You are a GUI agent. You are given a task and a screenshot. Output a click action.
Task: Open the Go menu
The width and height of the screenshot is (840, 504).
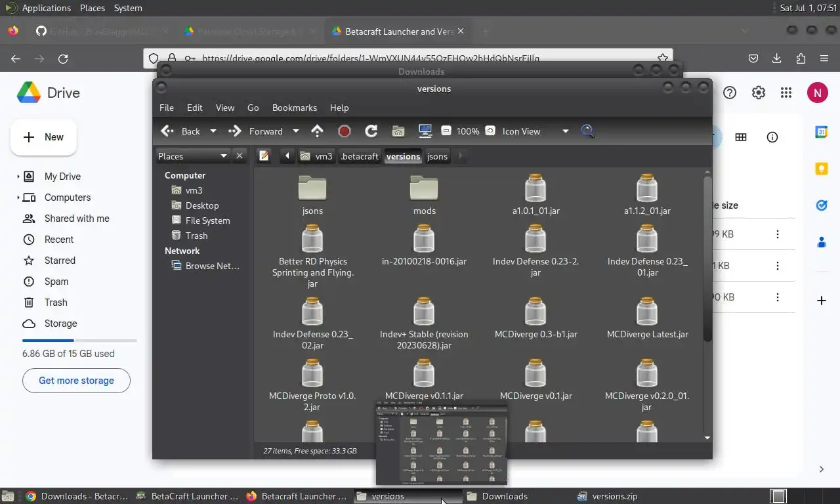coord(253,108)
